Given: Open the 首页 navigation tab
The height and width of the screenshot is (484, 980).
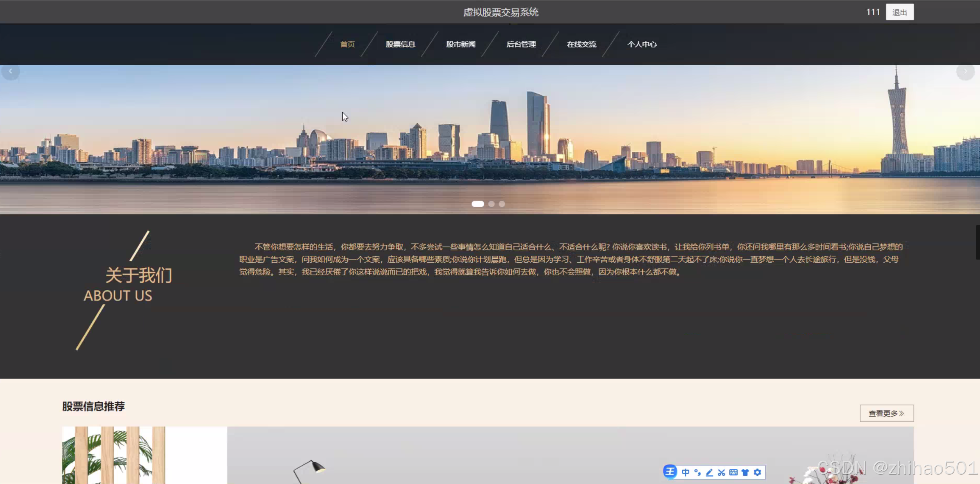Looking at the screenshot, I should [x=347, y=44].
